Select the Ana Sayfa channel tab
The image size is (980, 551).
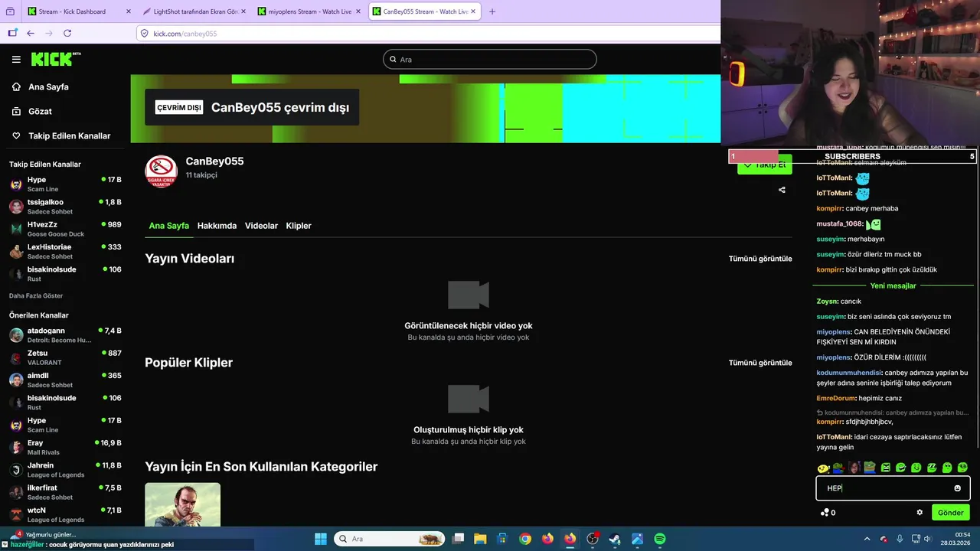(168, 226)
